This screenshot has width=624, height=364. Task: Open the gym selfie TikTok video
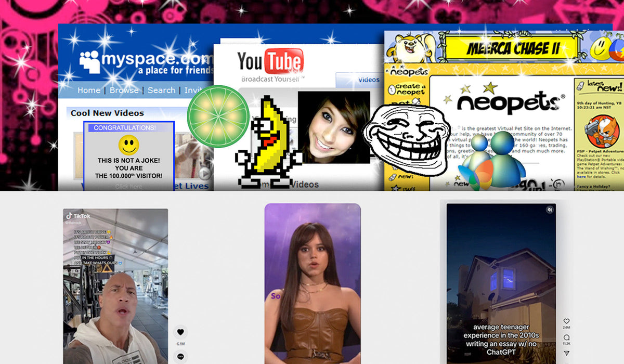point(115,286)
